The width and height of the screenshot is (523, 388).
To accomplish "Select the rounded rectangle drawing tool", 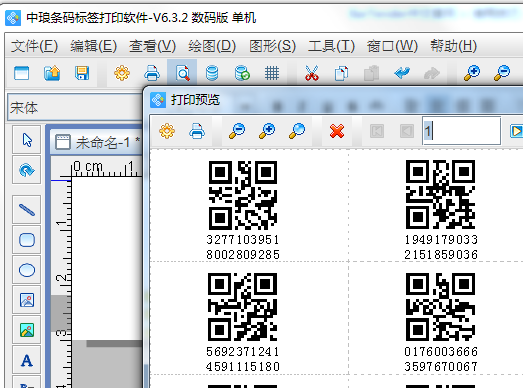I will (x=27, y=240).
